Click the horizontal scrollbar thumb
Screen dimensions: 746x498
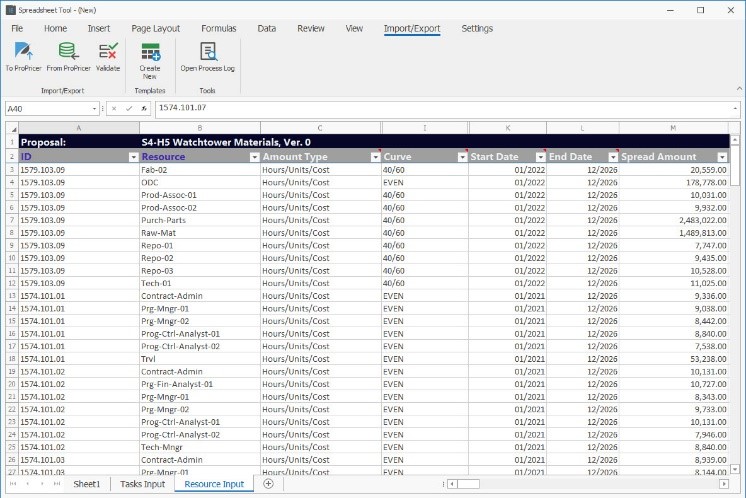coord(469,484)
